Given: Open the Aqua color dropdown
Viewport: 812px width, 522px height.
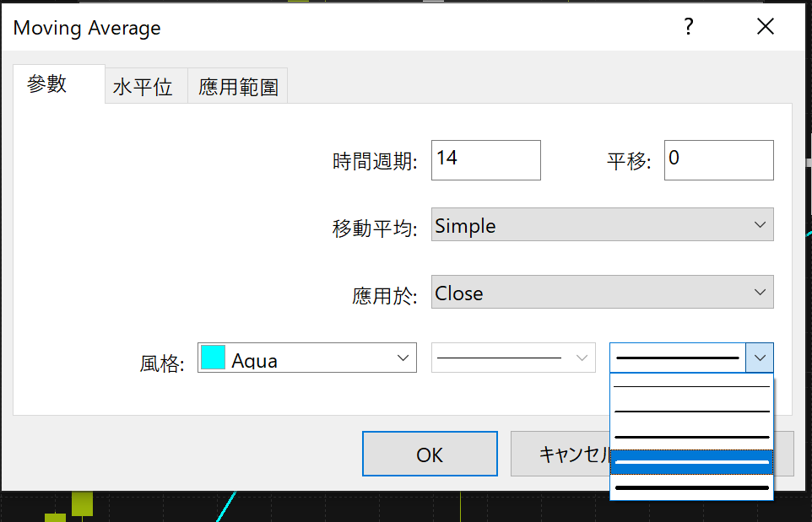Looking at the screenshot, I should pos(307,358).
